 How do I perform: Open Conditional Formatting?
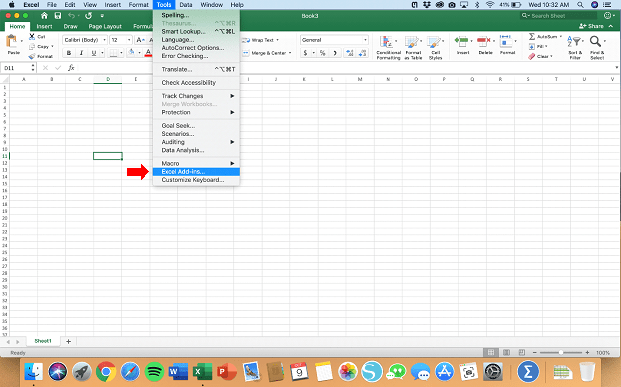pos(388,48)
